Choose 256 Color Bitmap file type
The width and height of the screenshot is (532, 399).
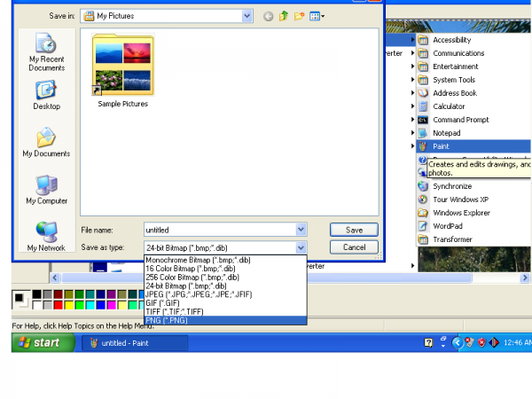(x=225, y=278)
